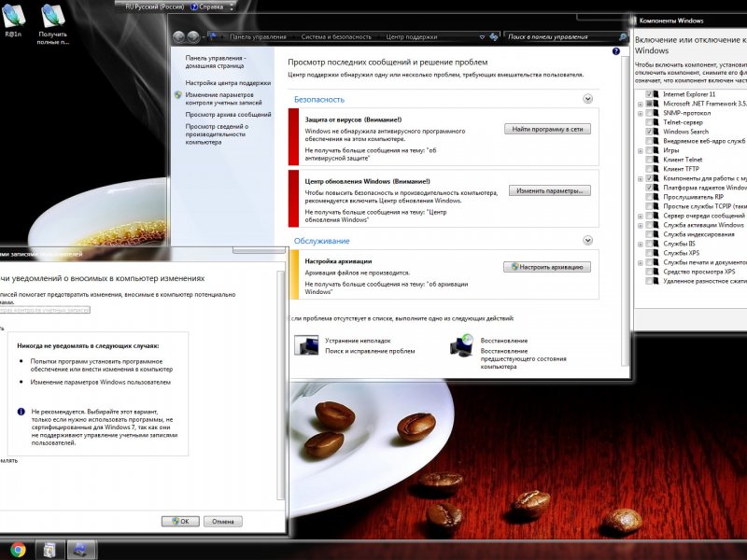747x560 pixels.
Task: Expand the Служба активации Windows tree node
Action: pos(641,225)
